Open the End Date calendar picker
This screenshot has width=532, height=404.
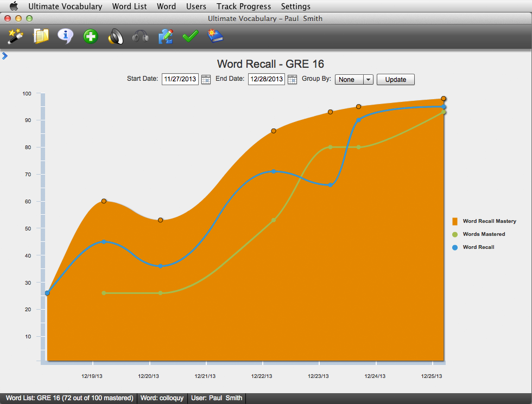point(292,80)
